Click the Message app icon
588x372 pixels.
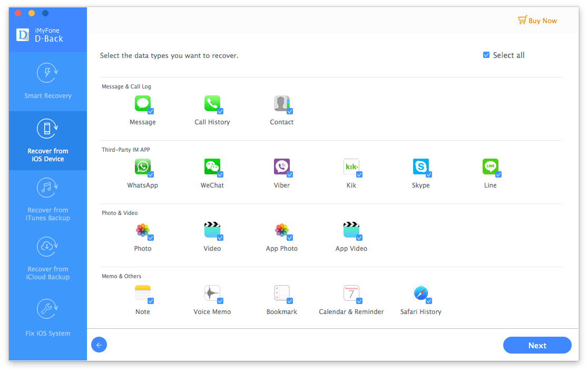(142, 103)
